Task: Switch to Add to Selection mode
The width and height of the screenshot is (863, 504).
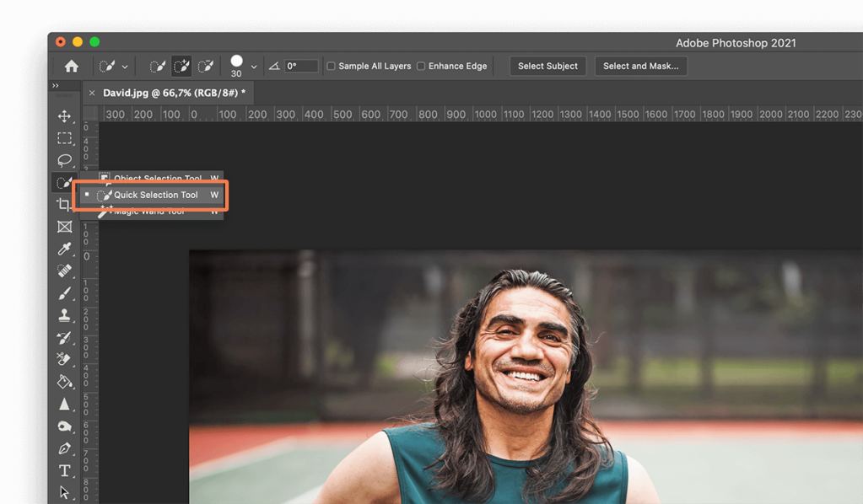Action: point(181,67)
